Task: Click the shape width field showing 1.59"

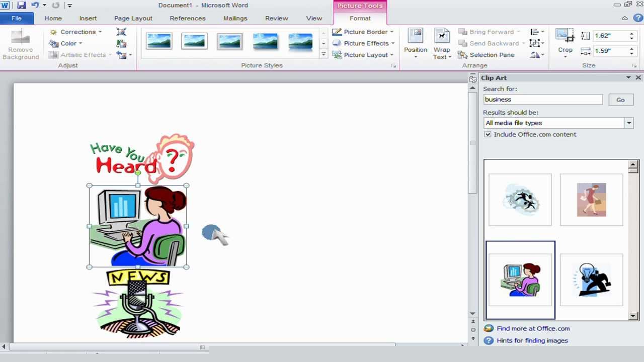Action: tap(610, 51)
